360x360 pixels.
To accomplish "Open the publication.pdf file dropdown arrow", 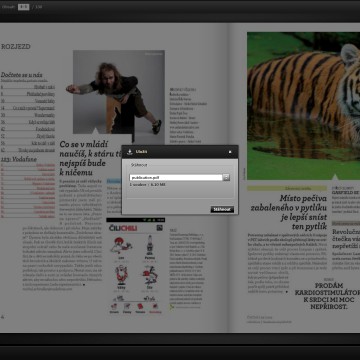I will click(226, 178).
